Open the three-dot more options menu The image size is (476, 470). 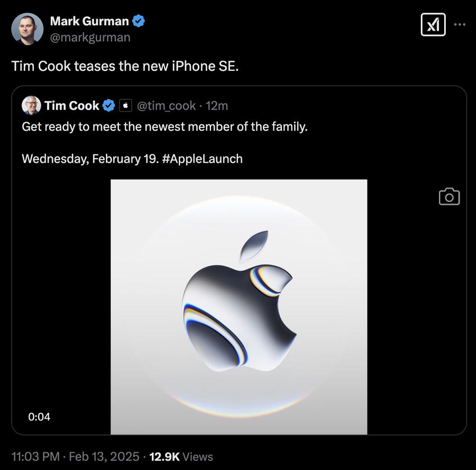coord(460,24)
